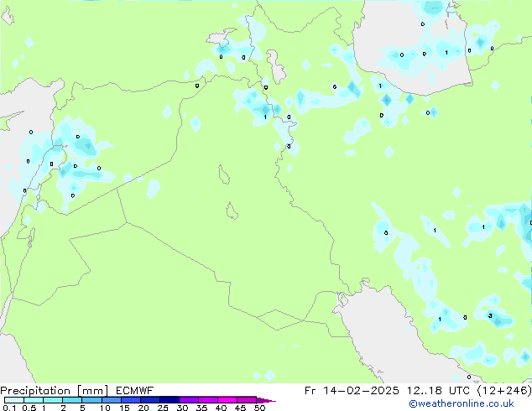Click the above-50 mm arrow tip of legend
The image size is (532, 411).
click(266, 400)
